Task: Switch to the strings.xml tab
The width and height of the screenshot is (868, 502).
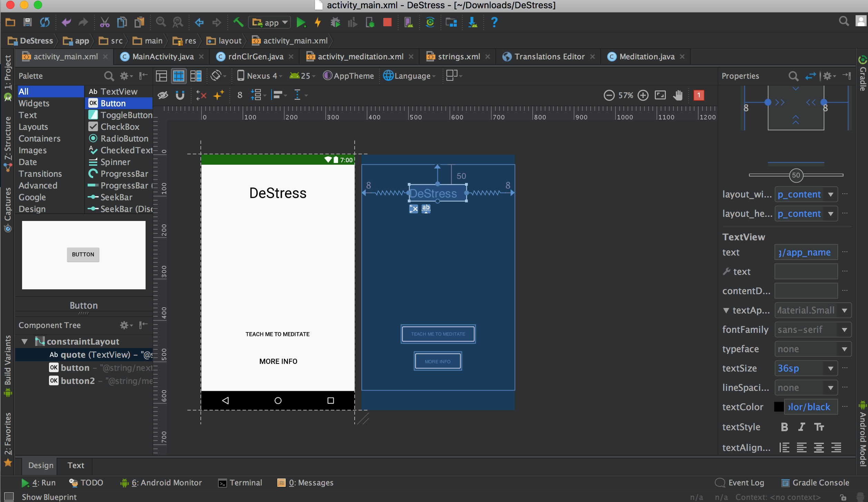Action: click(x=458, y=57)
